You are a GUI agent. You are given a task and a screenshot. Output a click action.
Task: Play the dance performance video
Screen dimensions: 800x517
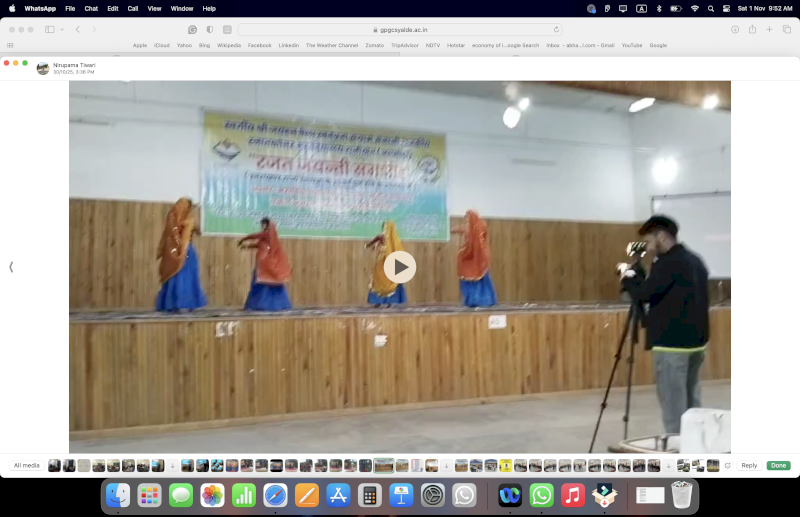[x=400, y=267]
